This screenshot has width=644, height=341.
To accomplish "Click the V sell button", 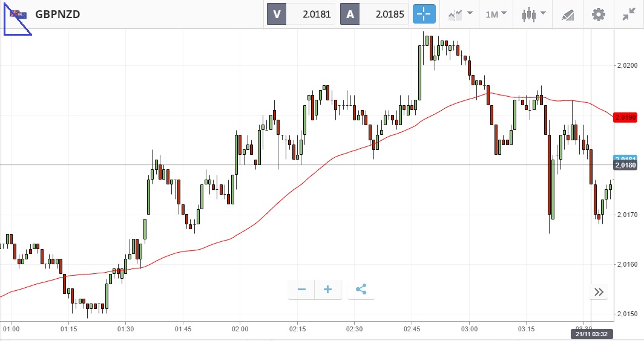I will [277, 14].
